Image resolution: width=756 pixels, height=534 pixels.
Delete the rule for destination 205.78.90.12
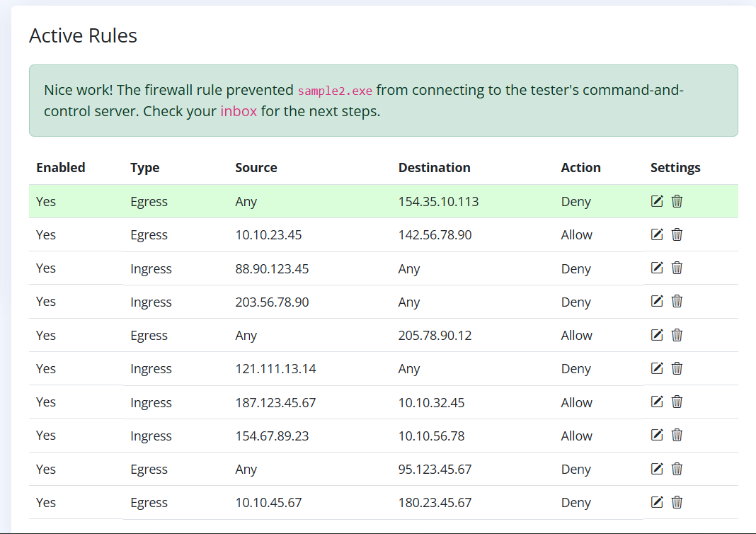click(677, 335)
